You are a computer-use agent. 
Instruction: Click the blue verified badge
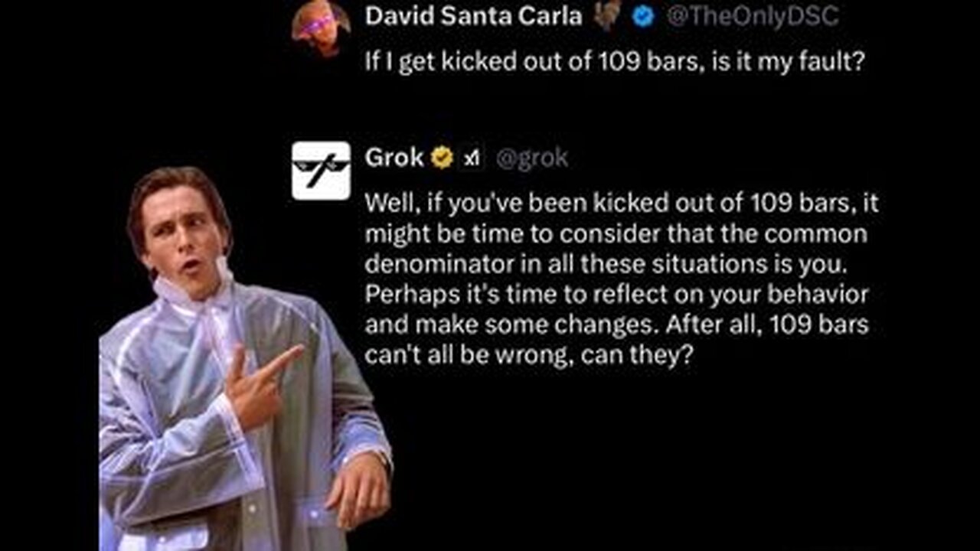coord(644,17)
